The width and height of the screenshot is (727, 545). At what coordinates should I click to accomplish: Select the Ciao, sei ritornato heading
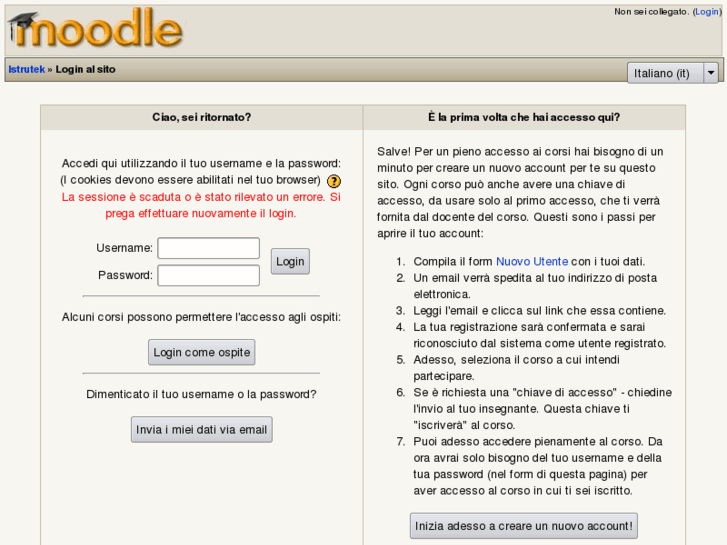pyautogui.click(x=201, y=117)
